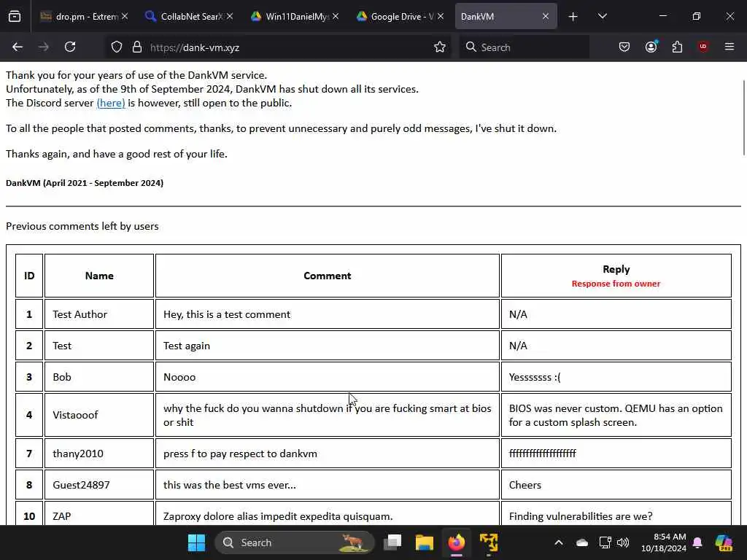
Task: Click the 'Test Author' name cell
Action: 99,314
